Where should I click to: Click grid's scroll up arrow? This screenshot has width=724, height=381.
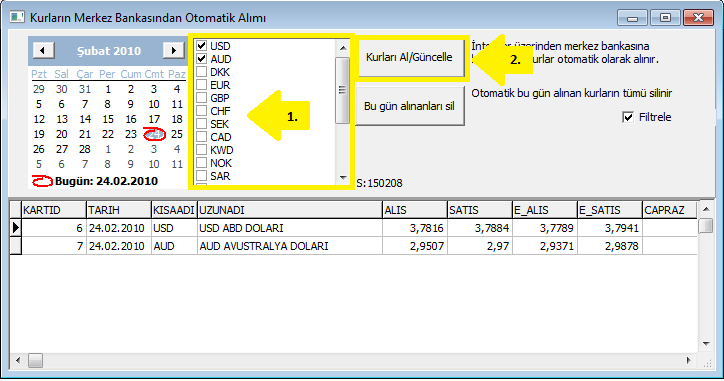coord(706,209)
